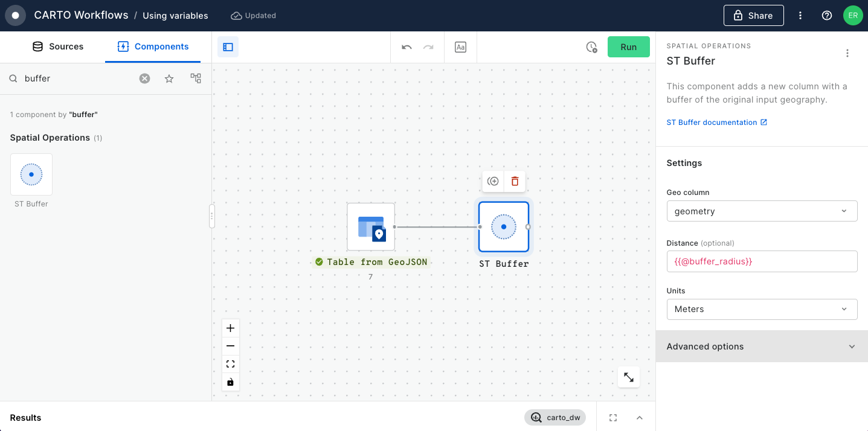Run the workflow

(x=628, y=47)
